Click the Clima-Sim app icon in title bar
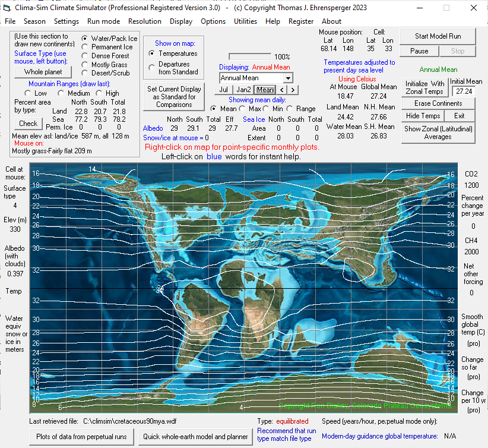The image size is (488, 448). pos(7,8)
